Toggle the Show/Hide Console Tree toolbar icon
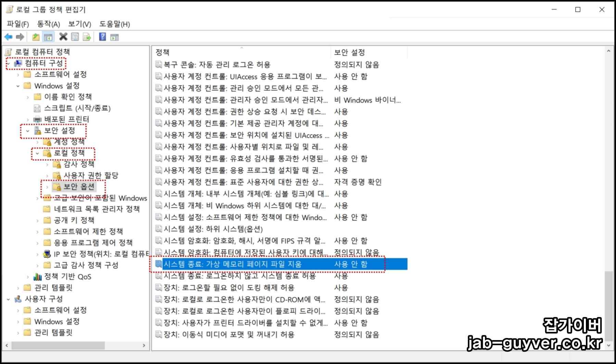 (48, 37)
